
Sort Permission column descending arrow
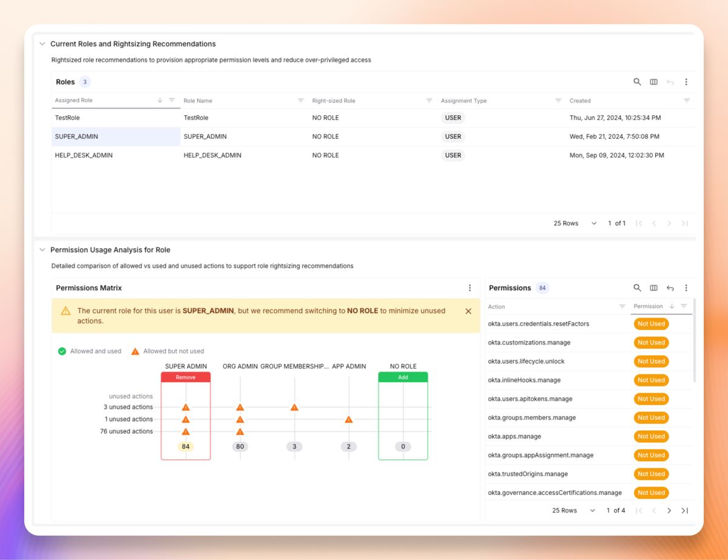click(x=672, y=306)
